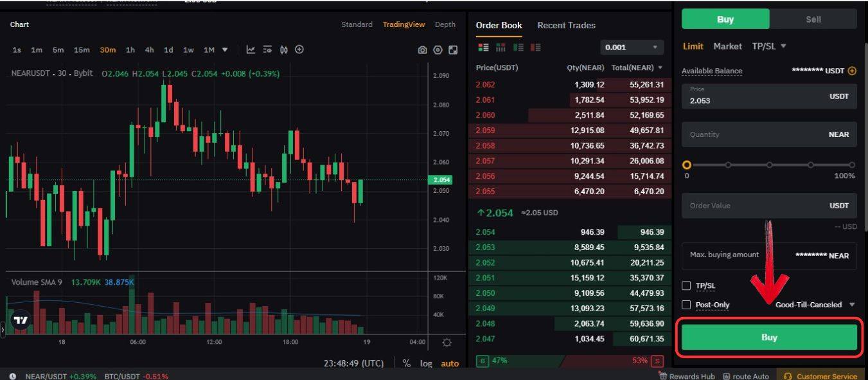The height and width of the screenshot is (380, 868).
Task: Select the Market order type
Action: pyautogui.click(x=727, y=46)
